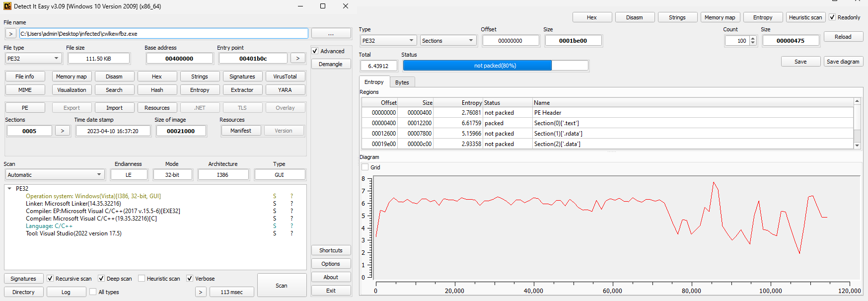The image size is (868, 301).
Task: Collapse the PE32 tree node
Action: click(x=9, y=189)
